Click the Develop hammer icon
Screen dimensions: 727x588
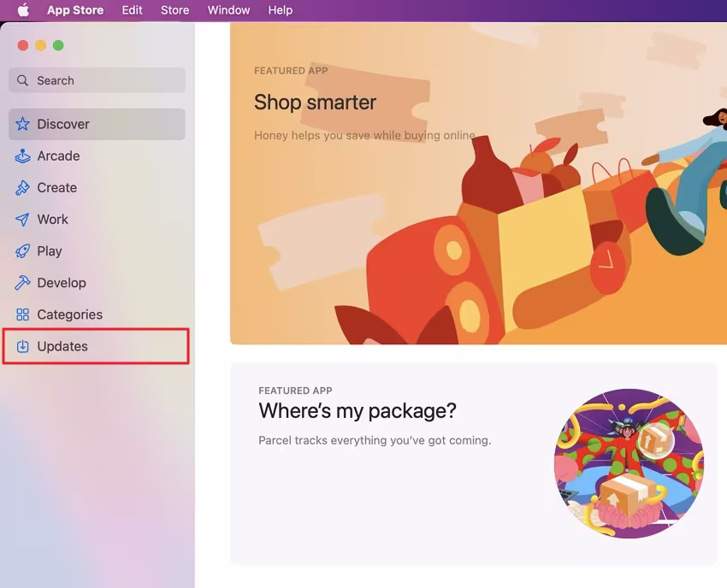point(22,283)
